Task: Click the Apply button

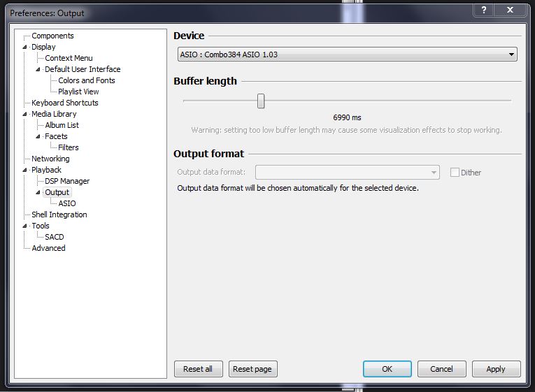Action: tap(496, 369)
